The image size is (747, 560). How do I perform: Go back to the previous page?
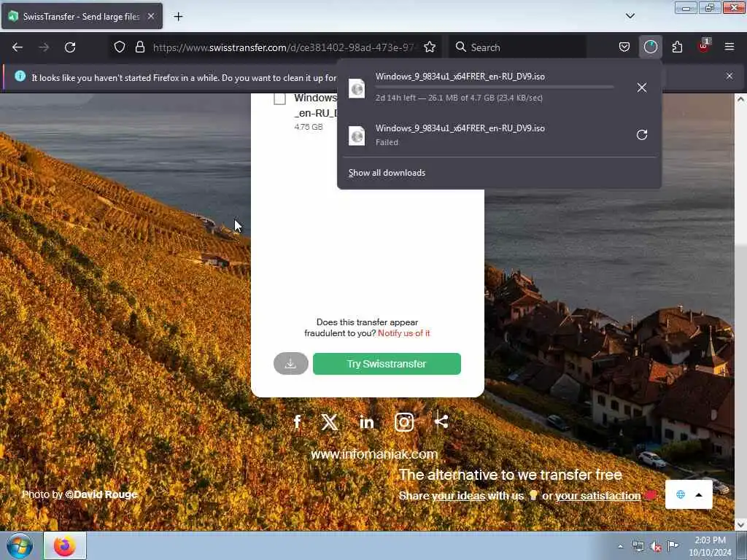click(18, 47)
